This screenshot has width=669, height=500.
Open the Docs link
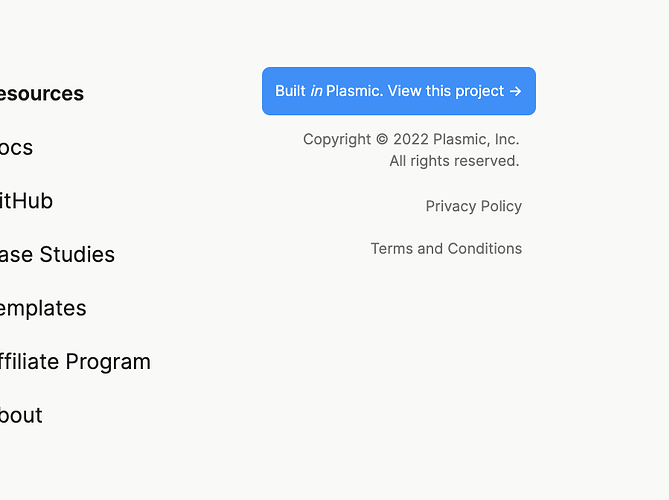(x=17, y=148)
